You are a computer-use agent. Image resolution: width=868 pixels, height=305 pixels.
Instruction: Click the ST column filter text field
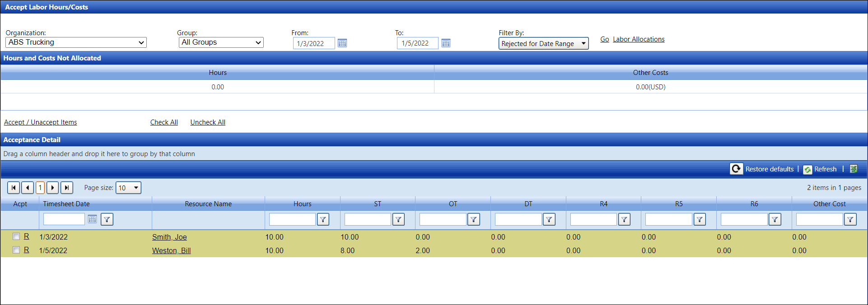tap(368, 219)
